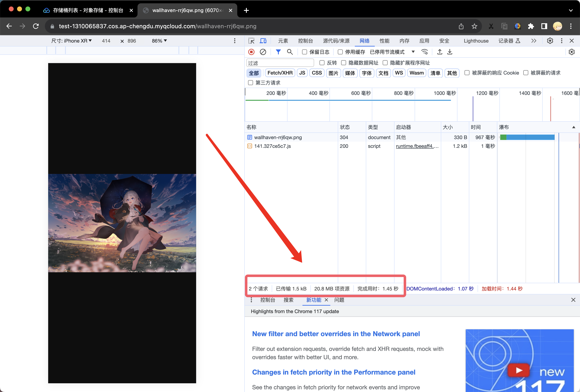Close the bottom drawer panel
The height and width of the screenshot is (392, 580).
click(x=573, y=300)
